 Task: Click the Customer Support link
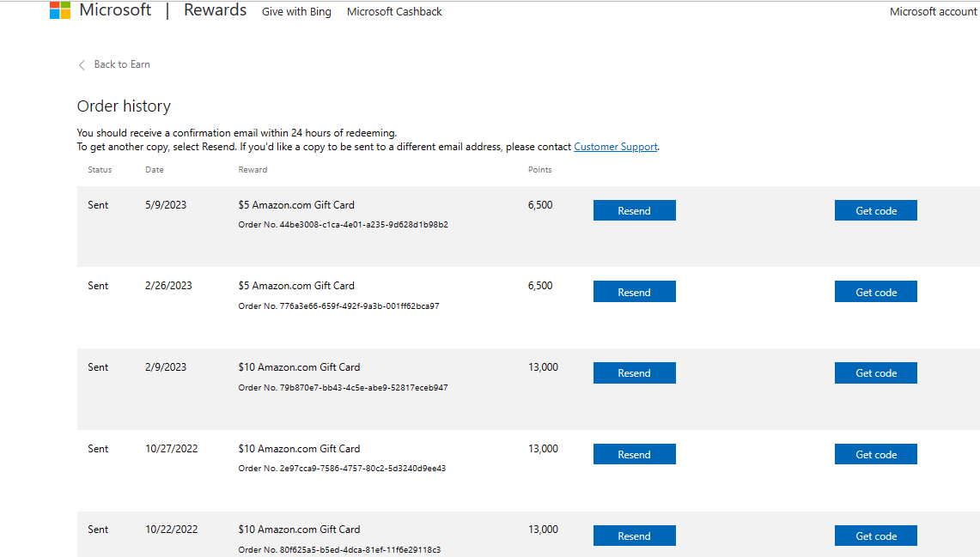point(615,146)
